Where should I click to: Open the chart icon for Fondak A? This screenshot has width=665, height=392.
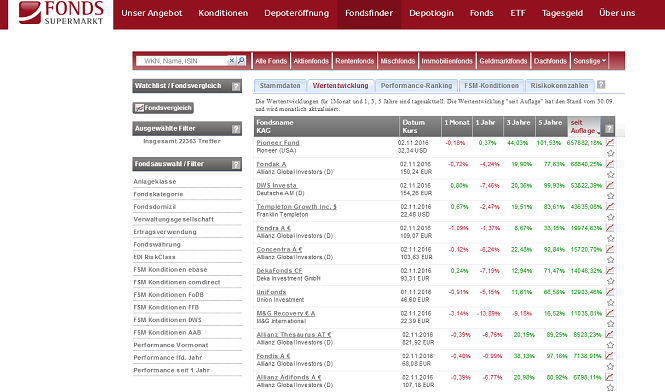[610, 163]
